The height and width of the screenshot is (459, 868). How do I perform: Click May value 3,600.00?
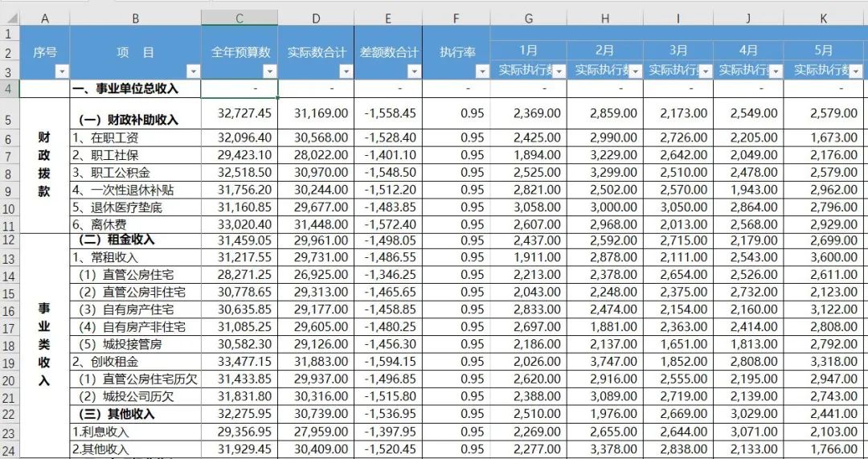click(825, 257)
